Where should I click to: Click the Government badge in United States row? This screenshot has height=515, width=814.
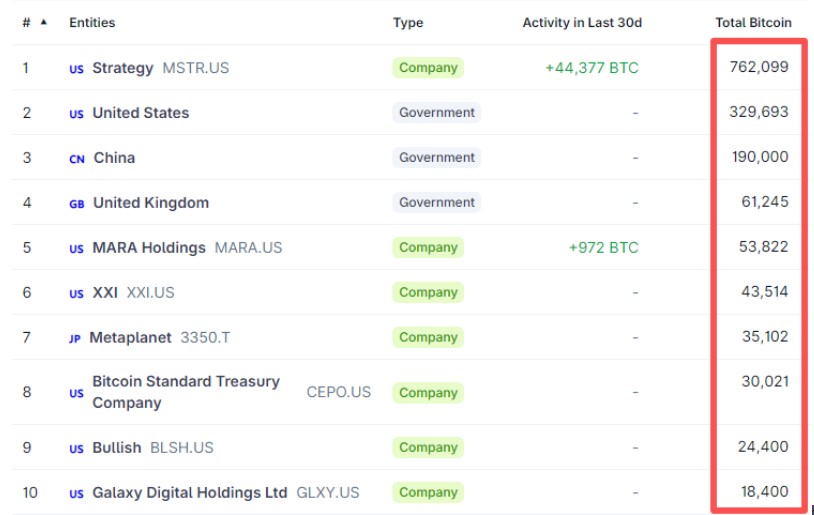tap(437, 113)
